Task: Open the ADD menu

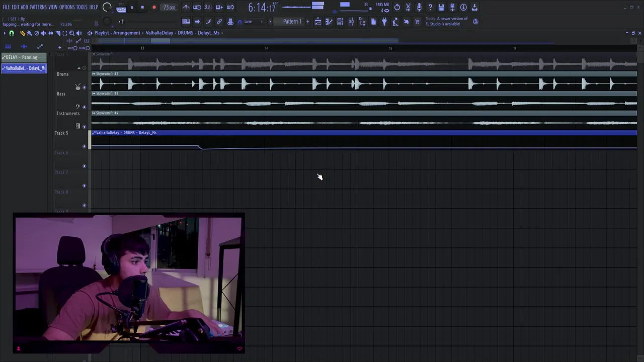Action: click(24, 7)
